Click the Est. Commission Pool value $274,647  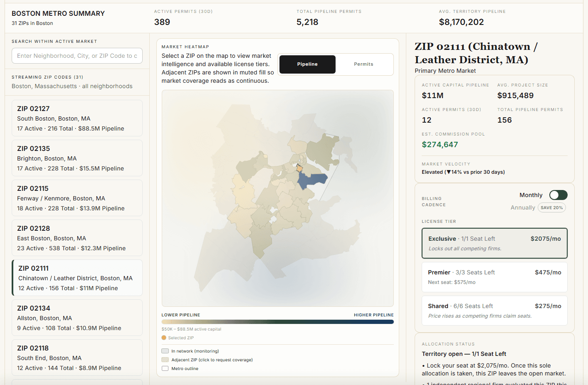click(440, 145)
